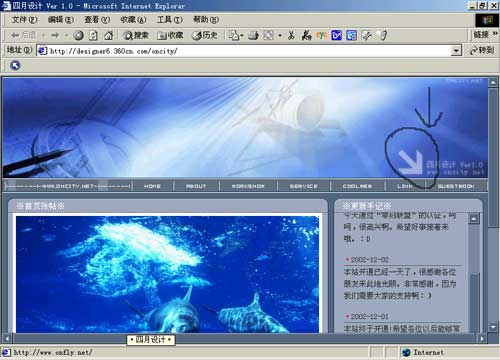
Task: Open the Search (搜索) toolbar button
Action: (x=136, y=35)
